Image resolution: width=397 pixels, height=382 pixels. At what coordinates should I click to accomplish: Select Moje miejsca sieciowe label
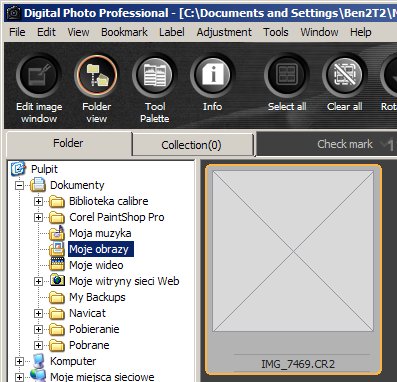(102, 377)
